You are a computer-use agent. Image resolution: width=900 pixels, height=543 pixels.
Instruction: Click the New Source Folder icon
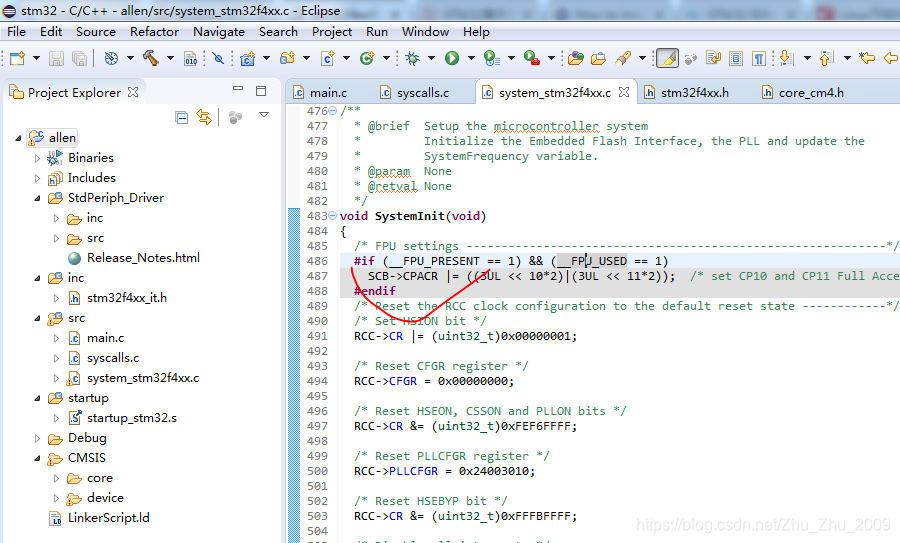coord(287,58)
